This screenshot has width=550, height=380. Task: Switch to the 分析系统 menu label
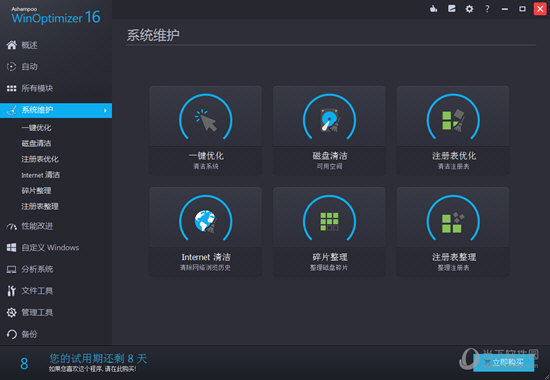(x=37, y=269)
